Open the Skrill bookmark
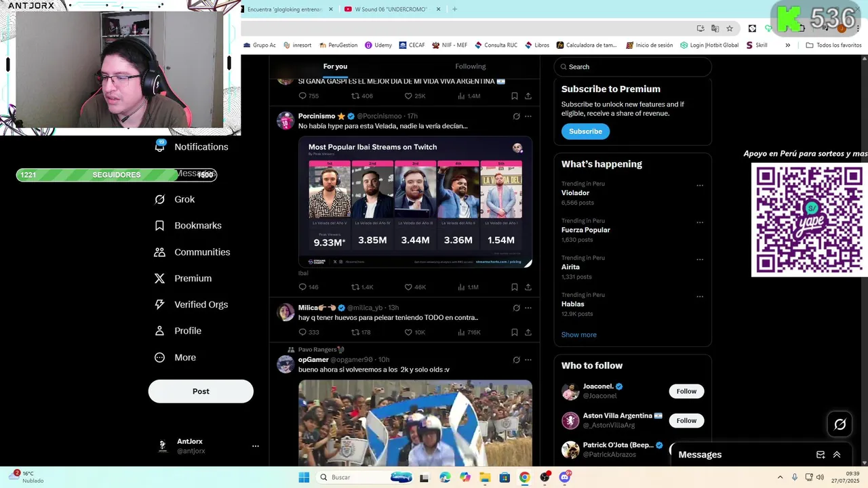 pos(756,45)
